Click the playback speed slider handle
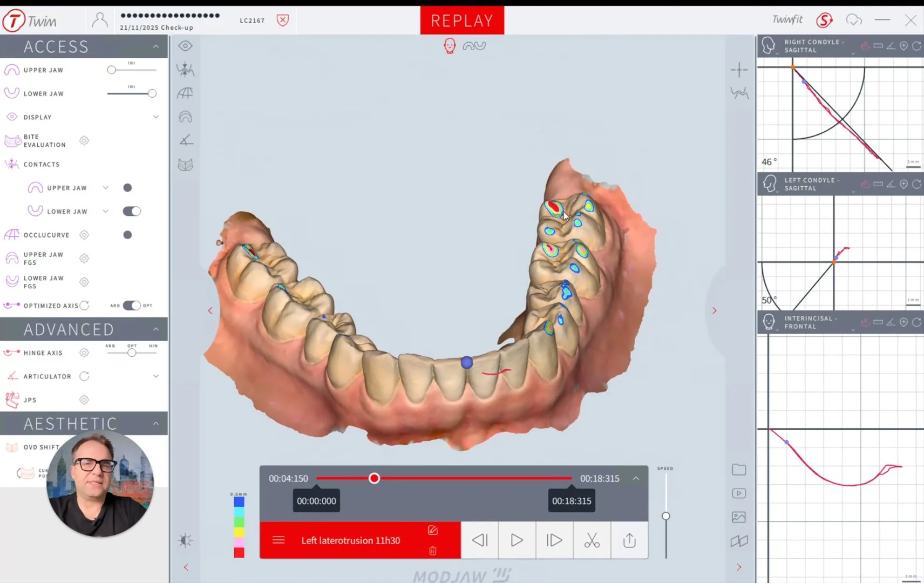The width and height of the screenshot is (924, 583). (666, 516)
